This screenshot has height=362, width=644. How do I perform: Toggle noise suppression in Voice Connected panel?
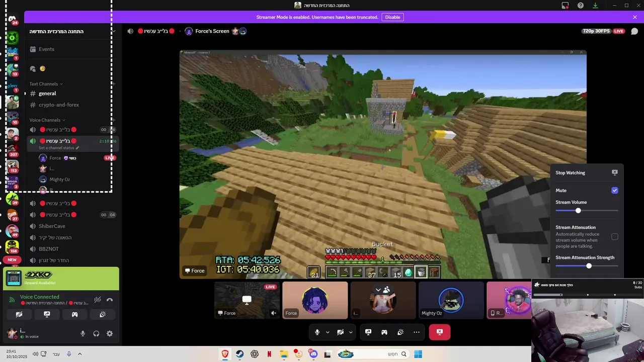tap(98, 300)
